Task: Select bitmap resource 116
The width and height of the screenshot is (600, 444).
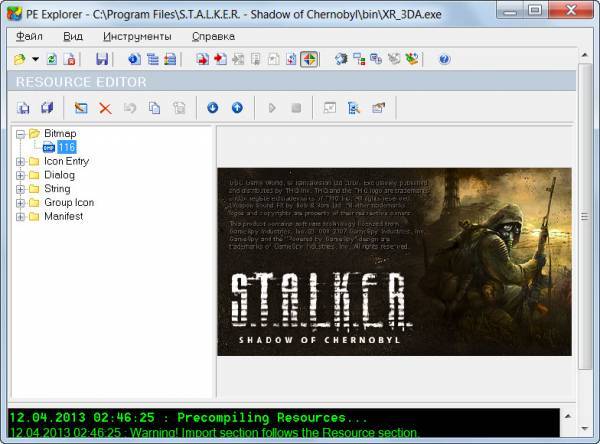Action: 67,147
